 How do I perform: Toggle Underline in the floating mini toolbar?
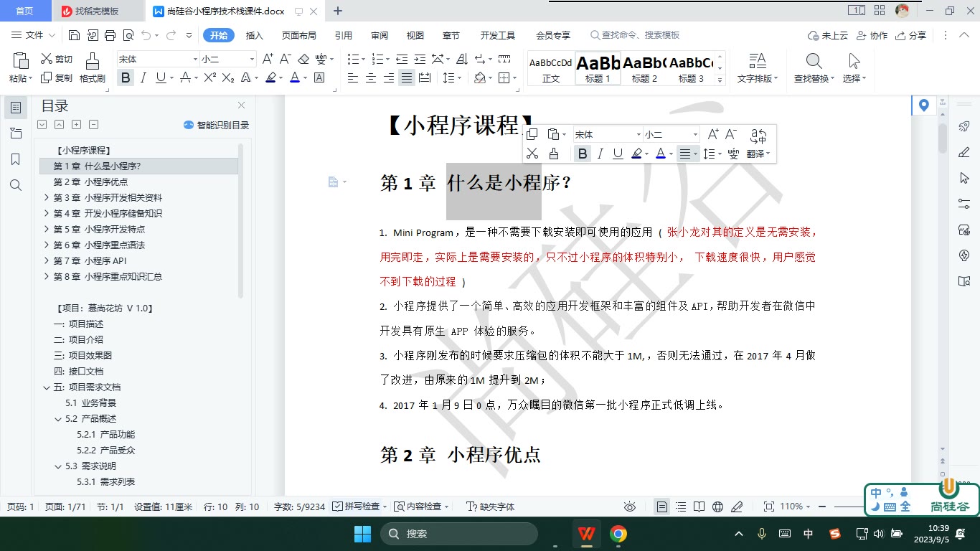click(x=618, y=154)
